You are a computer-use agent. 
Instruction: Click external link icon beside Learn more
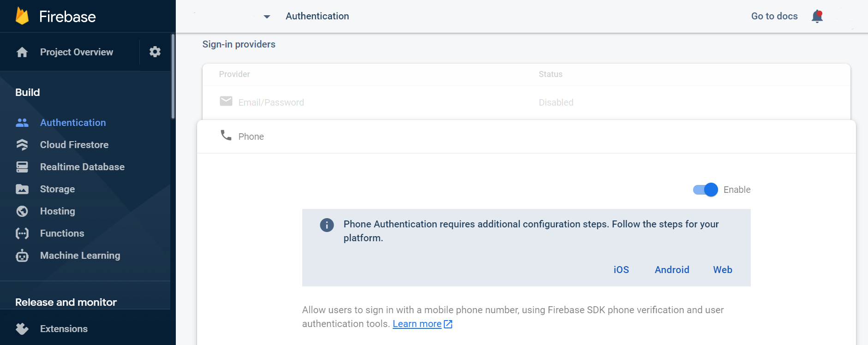pos(448,324)
